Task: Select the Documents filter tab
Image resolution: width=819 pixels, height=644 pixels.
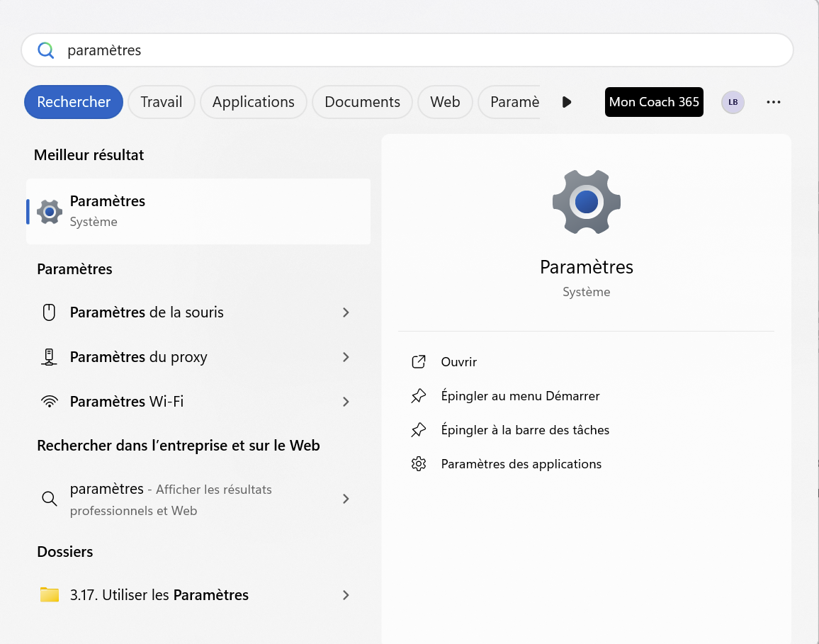Action: [362, 102]
